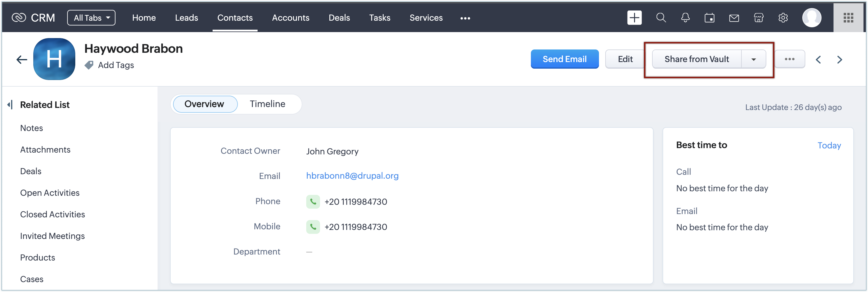
Task: Open Notes in Related List
Action: click(32, 128)
